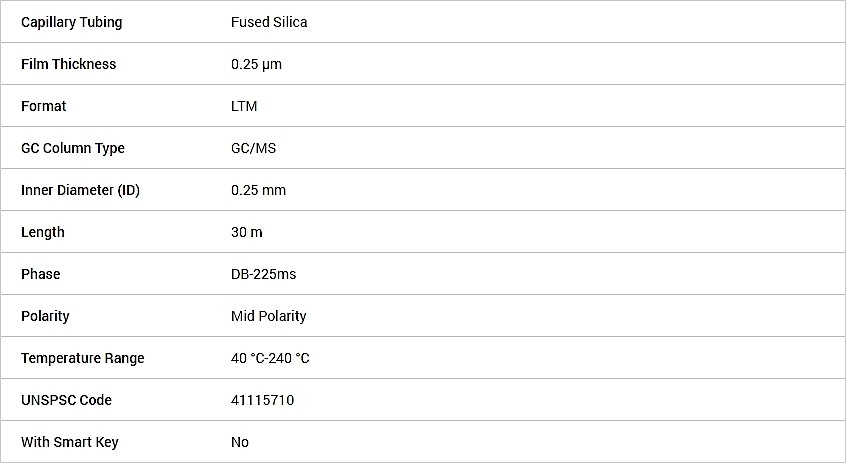The image size is (846, 463).
Task: Click the Mid Polarity value
Action: click(269, 316)
